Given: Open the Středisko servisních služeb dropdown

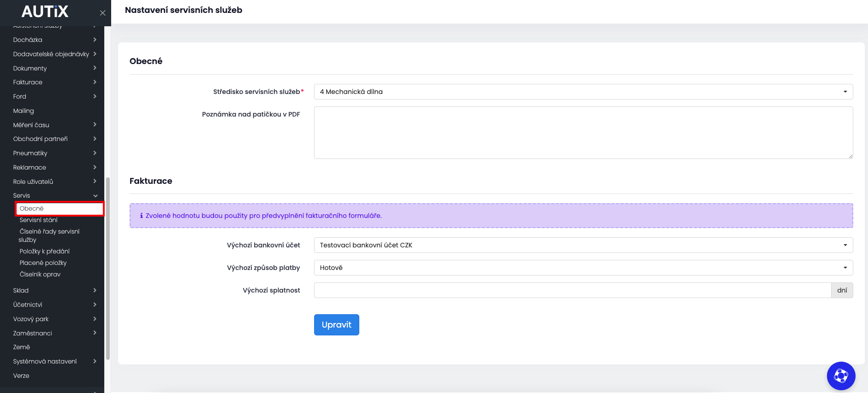Looking at the screenshot, I should [x=583, y=92].
